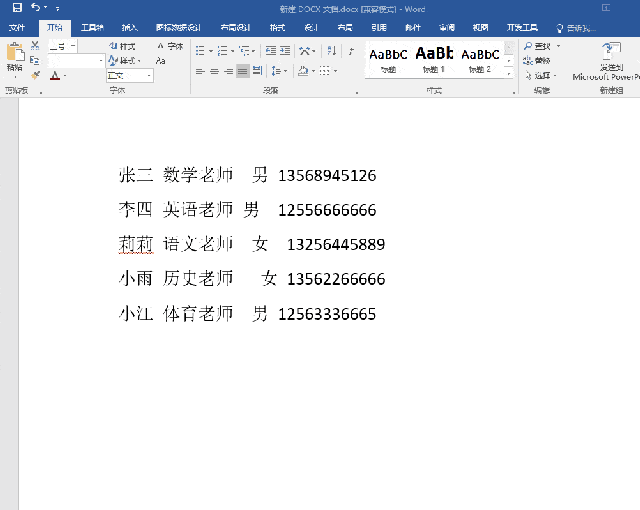Image resolution: width=640 pixels, height=510 pixels.
Task: Apply the first AaBbC style in gallery
Action: 388,60
